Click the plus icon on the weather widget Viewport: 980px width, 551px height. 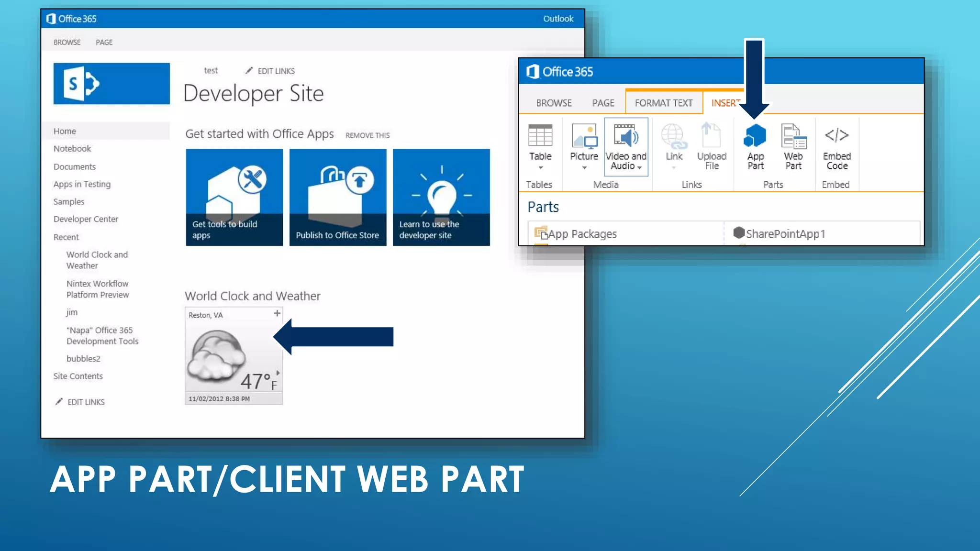point(277,313)
